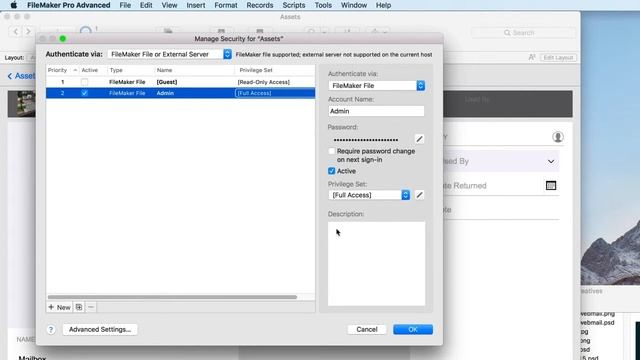Click the pencil icon next to Password

(419, 139)
